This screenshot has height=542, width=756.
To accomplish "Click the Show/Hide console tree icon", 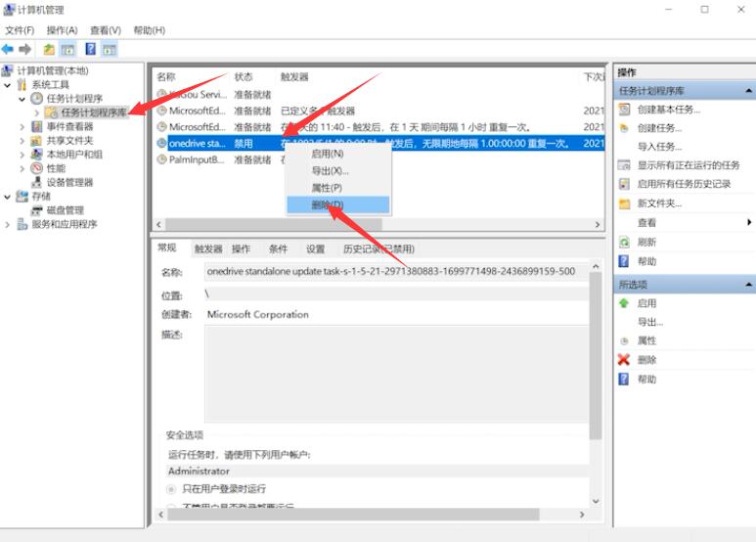I will pyautogui.click(x=68, y=49).
